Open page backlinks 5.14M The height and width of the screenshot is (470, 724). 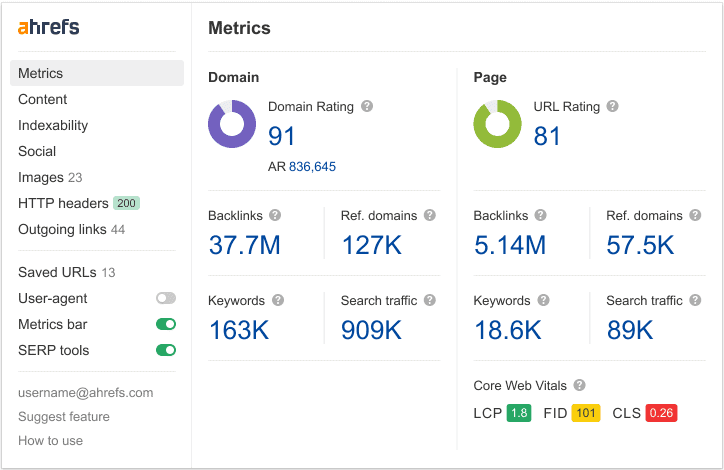(x=510, y=245)
